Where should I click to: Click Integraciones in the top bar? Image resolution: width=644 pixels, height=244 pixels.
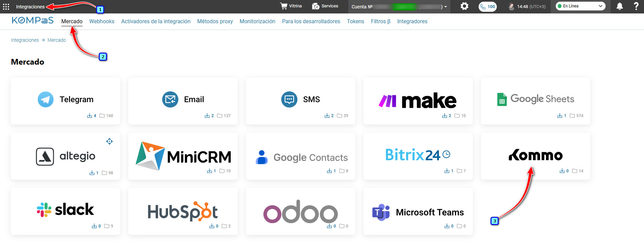pos(30,7)
